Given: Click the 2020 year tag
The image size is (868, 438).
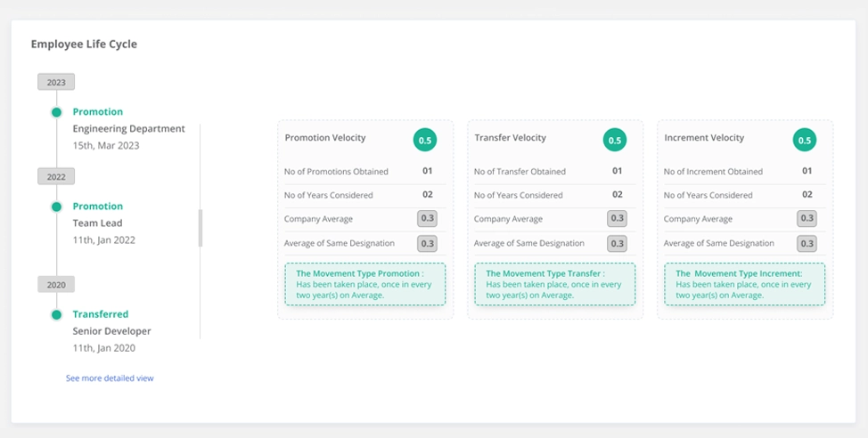Looking at the screenshot, I should click(56, 284).
